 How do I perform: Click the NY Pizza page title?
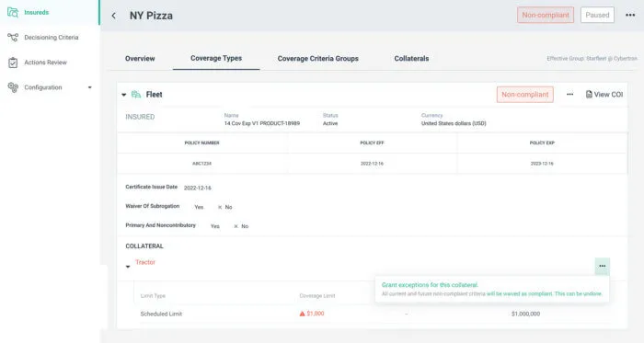click(x=151, y=16)
